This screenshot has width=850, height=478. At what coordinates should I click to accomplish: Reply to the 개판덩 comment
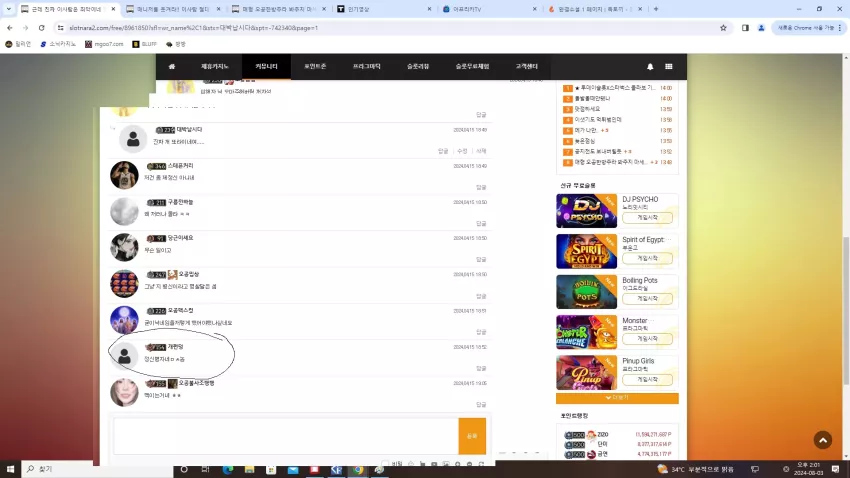click(481, 369)
